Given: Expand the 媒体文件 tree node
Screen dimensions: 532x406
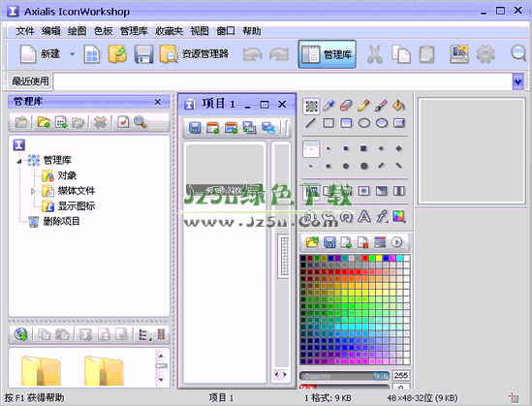Looking at the screenshot, I should pos(33,191).
